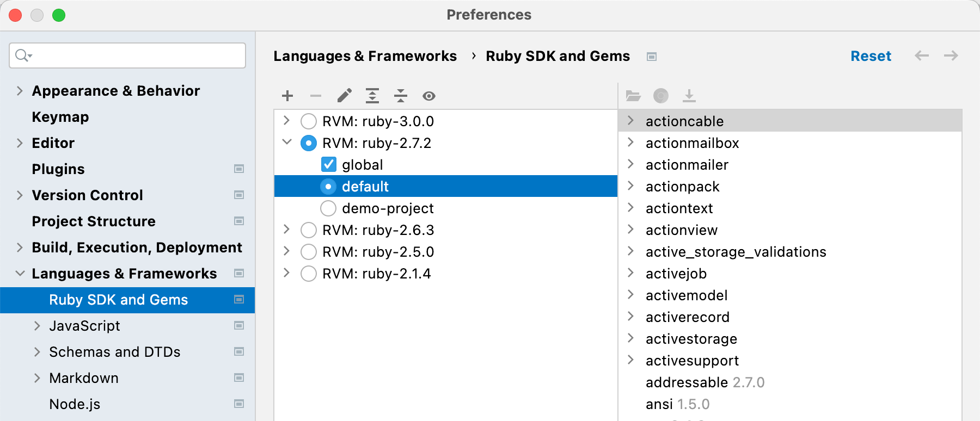Click project icon next to JavaScript

coord(239,326)
